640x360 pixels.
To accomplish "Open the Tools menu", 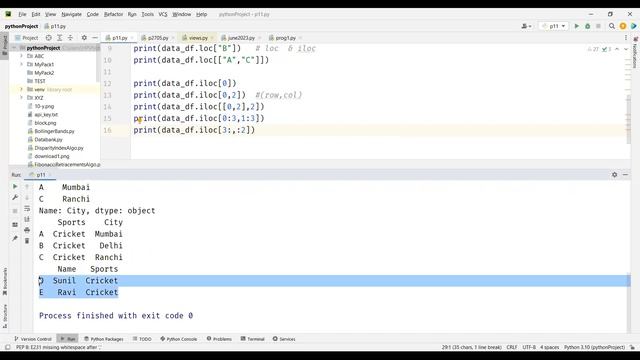I will click(147, 14).
